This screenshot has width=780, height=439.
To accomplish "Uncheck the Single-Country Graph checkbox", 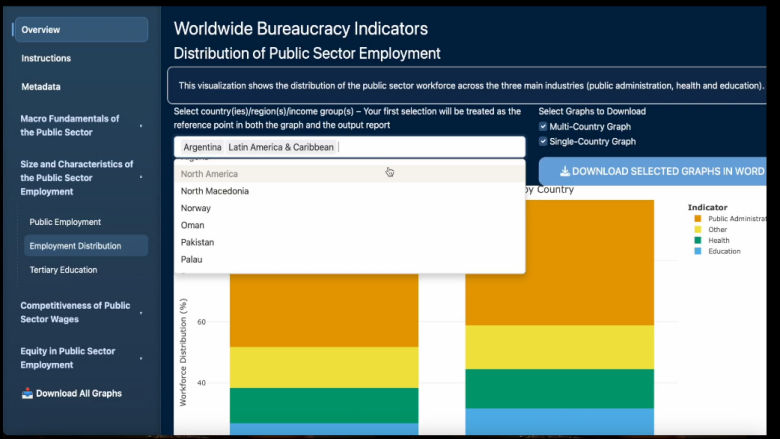I will click(x=543, y=142).
